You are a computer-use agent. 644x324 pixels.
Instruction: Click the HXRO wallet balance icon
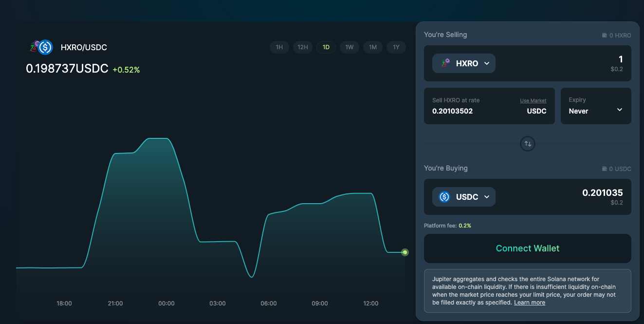point(604,36)
